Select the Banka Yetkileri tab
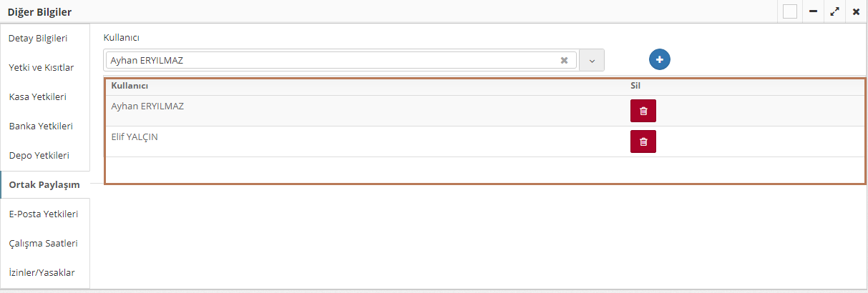 [x=41, y=126]
